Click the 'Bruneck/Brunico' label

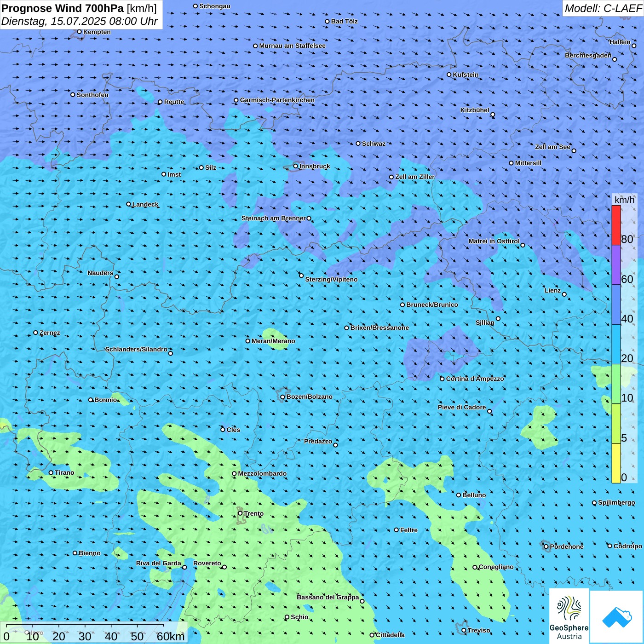432,305
